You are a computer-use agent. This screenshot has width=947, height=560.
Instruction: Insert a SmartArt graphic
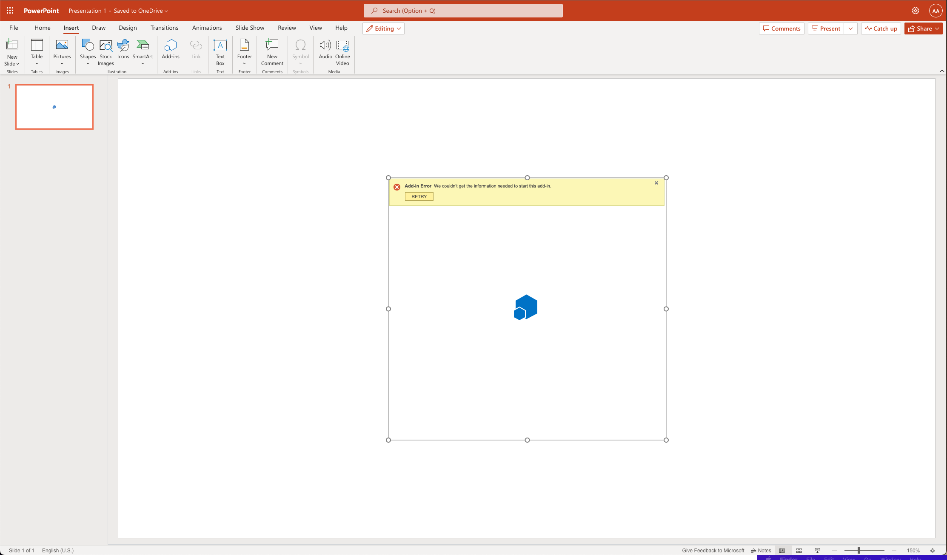tap(143, 52)
